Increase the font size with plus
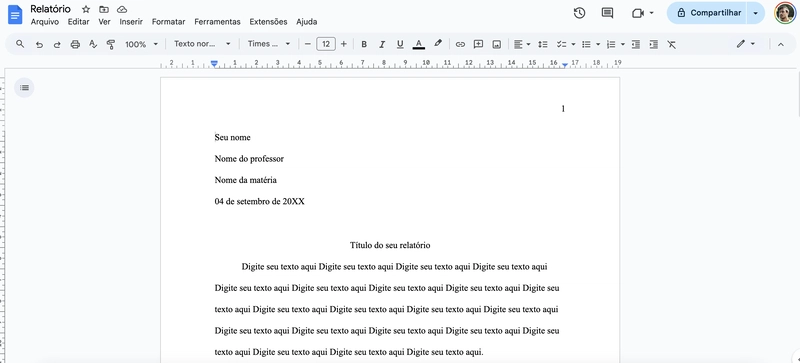Image resolution: width=800 pixels, height=363 pixels. [x=343, y=44]
